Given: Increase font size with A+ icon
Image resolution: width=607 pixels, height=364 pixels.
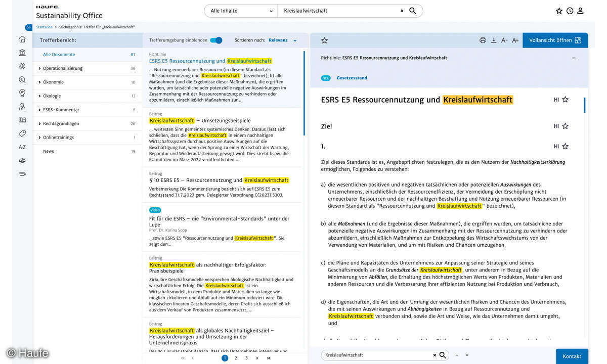Looking at the screenshot, I should tap(515, 40).
